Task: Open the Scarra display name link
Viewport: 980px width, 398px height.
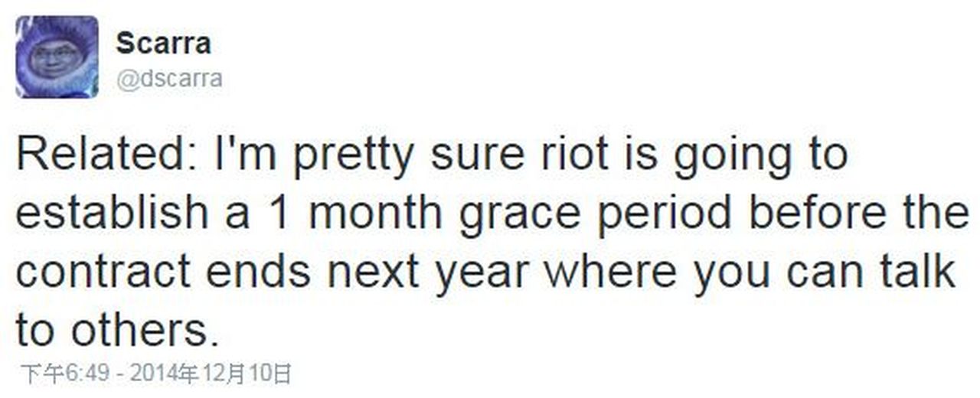Action: tap(163, 44)
